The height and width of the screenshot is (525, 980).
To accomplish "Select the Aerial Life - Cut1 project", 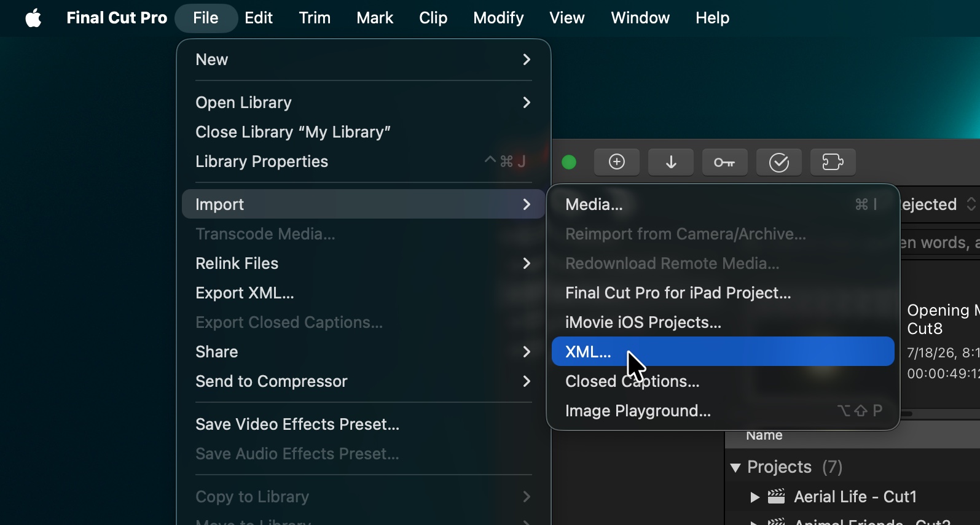I will click(855, 497).
